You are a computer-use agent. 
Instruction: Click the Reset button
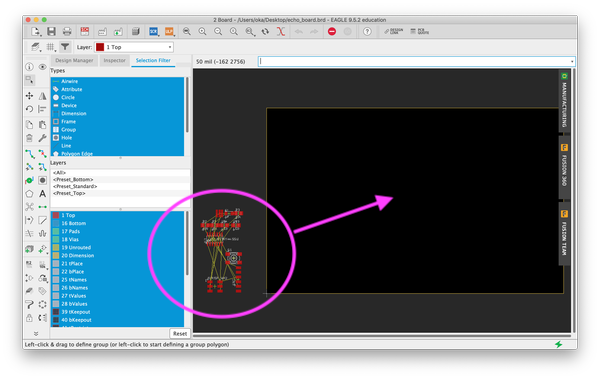coord(180,333)
